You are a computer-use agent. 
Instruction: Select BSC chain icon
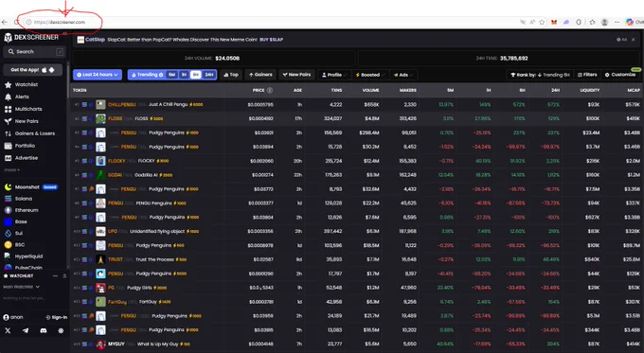click(x=8, y=244)
